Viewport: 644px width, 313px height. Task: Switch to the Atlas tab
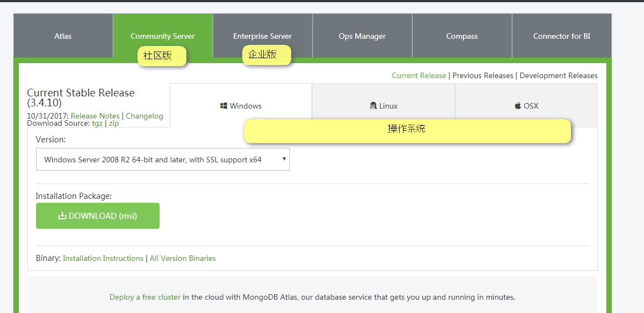point(63,36)
